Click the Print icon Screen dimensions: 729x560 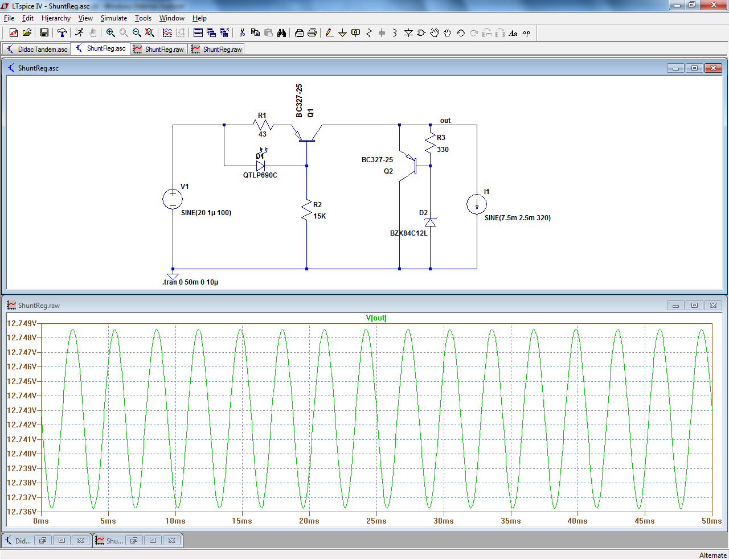(312, 33)
